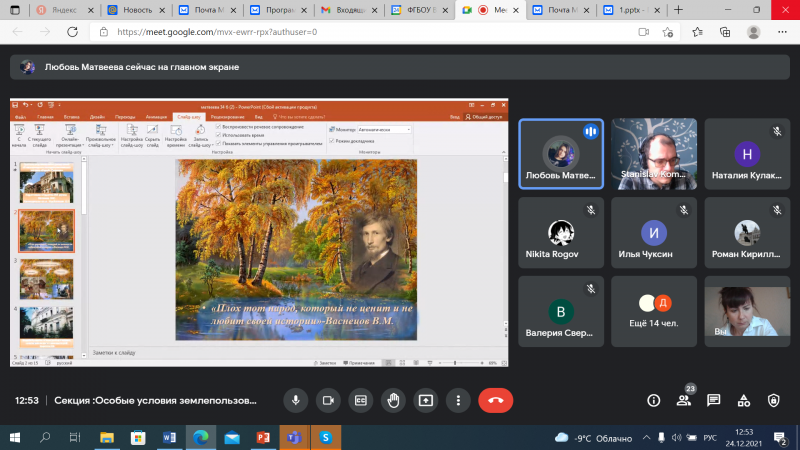Leave the call with red hang-up button

tap(495, 401)
